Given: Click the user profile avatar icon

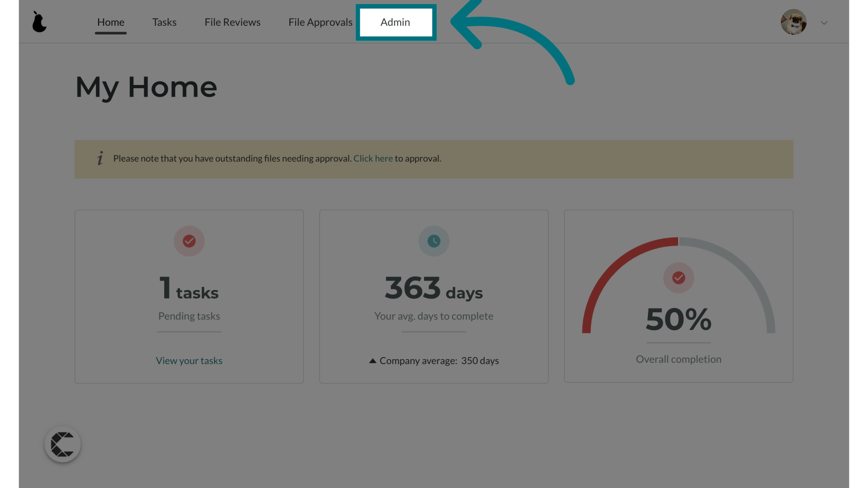Looking at the screenshot, I should click(x=794, y=22).
